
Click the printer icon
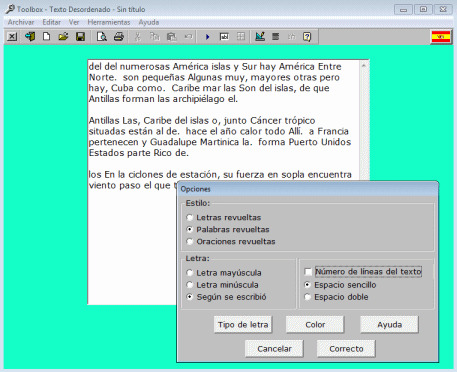tap(119, 37)
